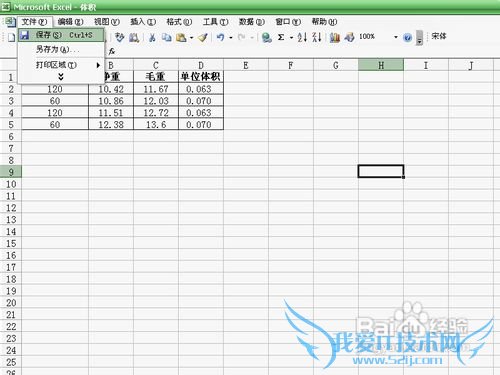
Task: Expand the Print Area submenu arrow
Action: pos(98,65)
